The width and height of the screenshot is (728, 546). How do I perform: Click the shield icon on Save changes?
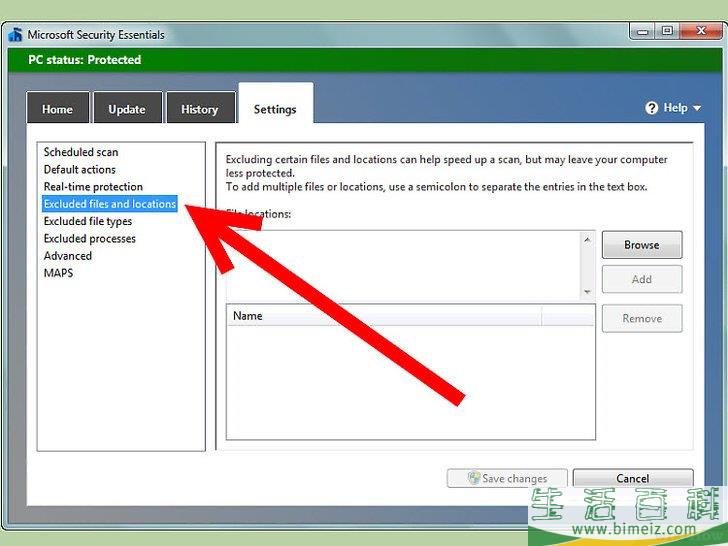point(474,478)
